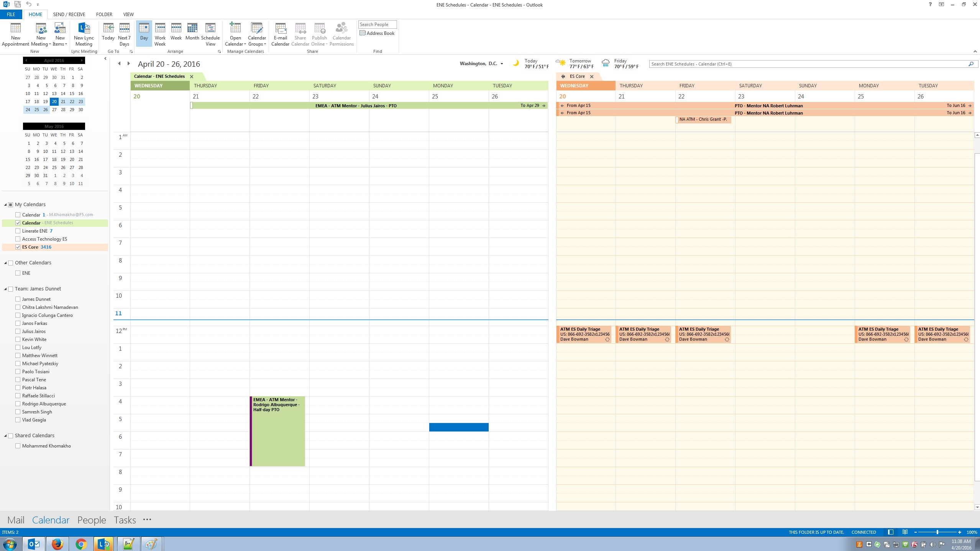This screenshot has width=980, height=551.
Task: Collapse the Shared Calendars group
Action: pyautogui.click(x=5, y=436)
